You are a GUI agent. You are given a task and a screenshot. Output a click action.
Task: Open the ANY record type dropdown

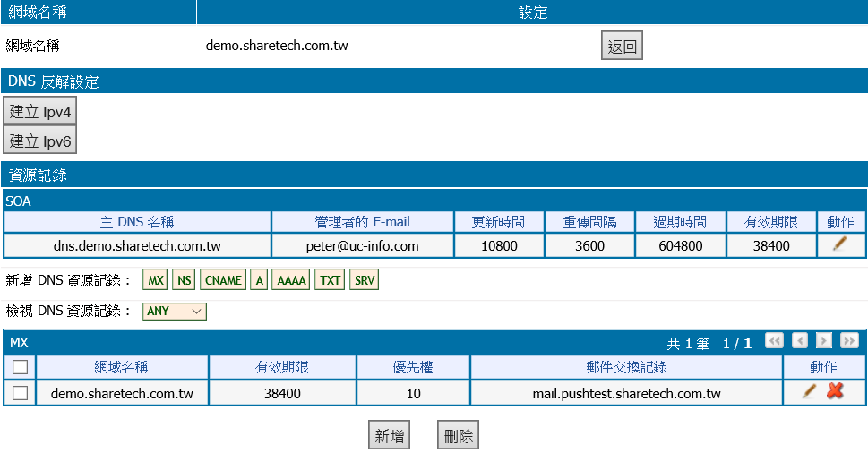[174, 312]
